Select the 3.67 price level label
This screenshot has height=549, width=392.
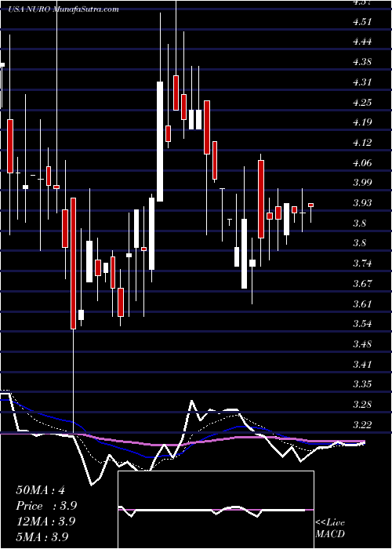click(361, 284)
